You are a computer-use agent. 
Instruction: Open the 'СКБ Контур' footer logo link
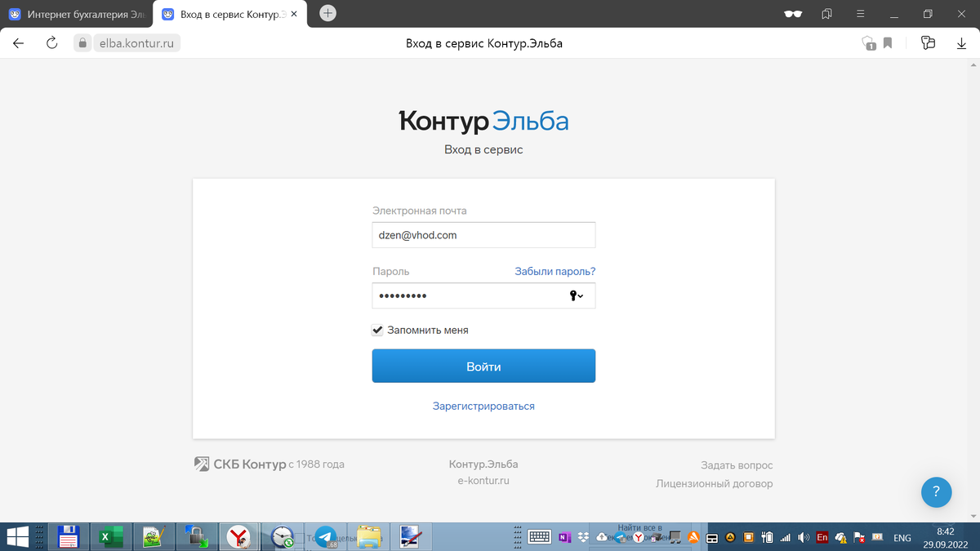(x=238, y=464)
